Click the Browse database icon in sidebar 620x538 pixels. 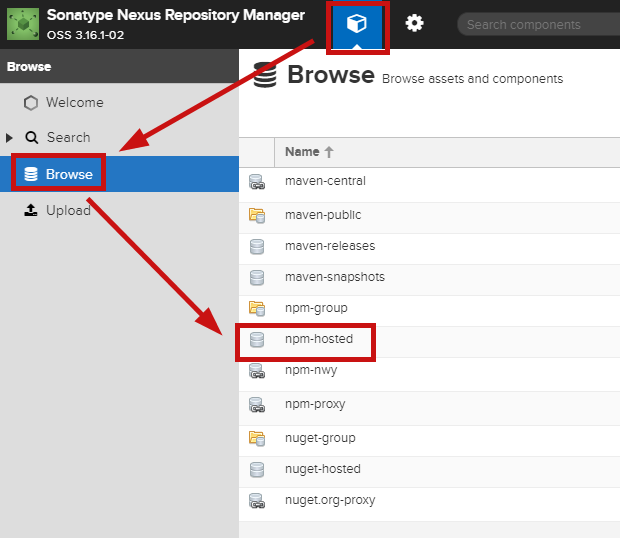[31, 174]
